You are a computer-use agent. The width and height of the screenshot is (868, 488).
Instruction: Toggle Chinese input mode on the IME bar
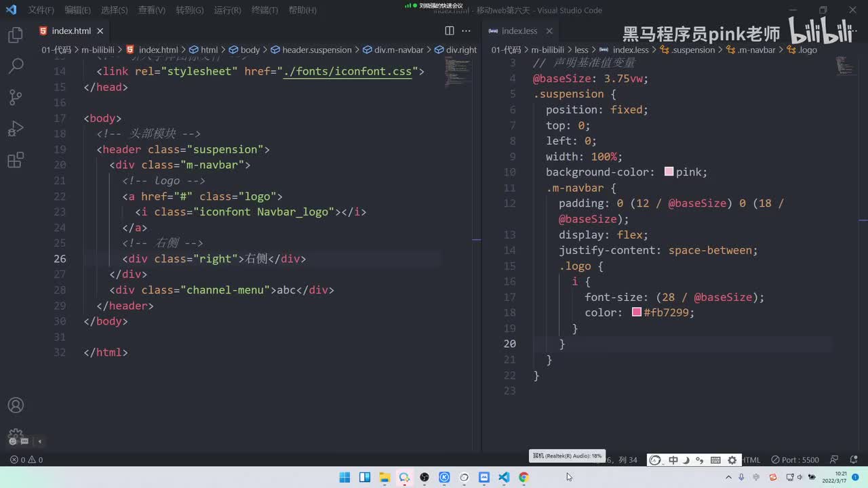point(673,460)
